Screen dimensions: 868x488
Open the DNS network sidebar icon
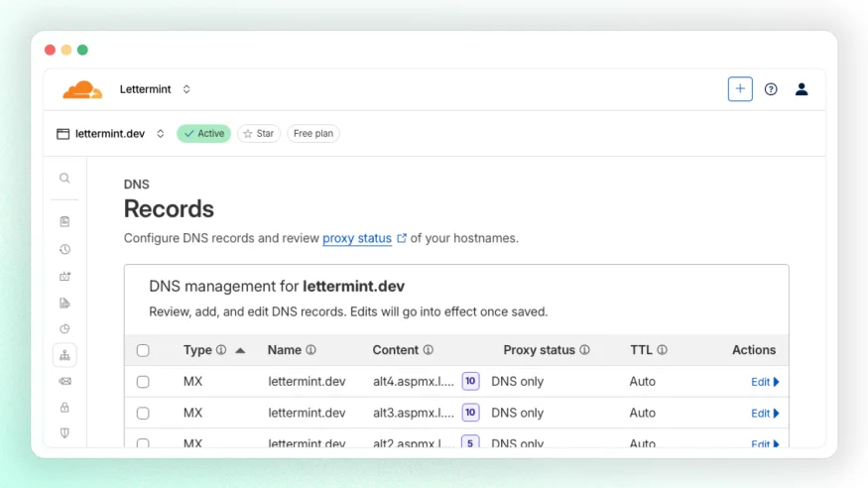pyautogui.click(x=64, y=355)
